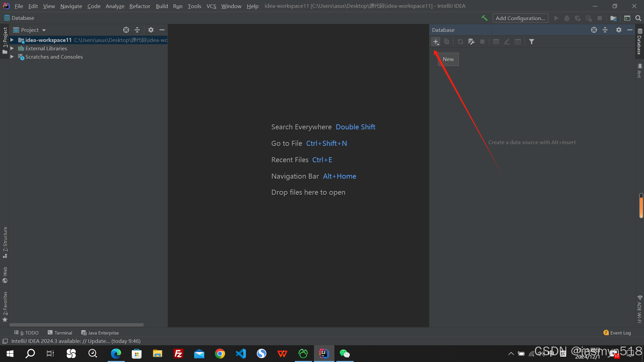The image size is (644, 362).
Task: Click the Filter icon in Database toolbar
Action: (532, 42)
